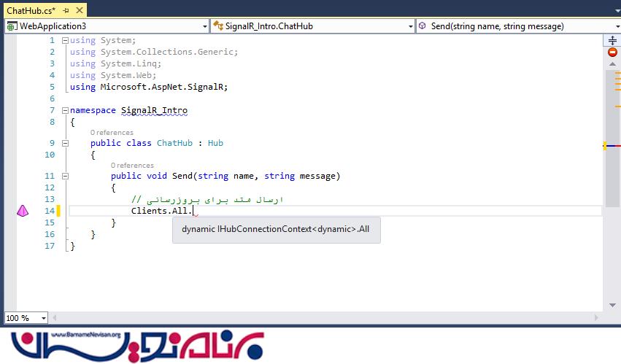Image resolution: width=621 pixels, height=364 pixels.
Task: Select the ChatHub.cs document tab
Action: 31,9
